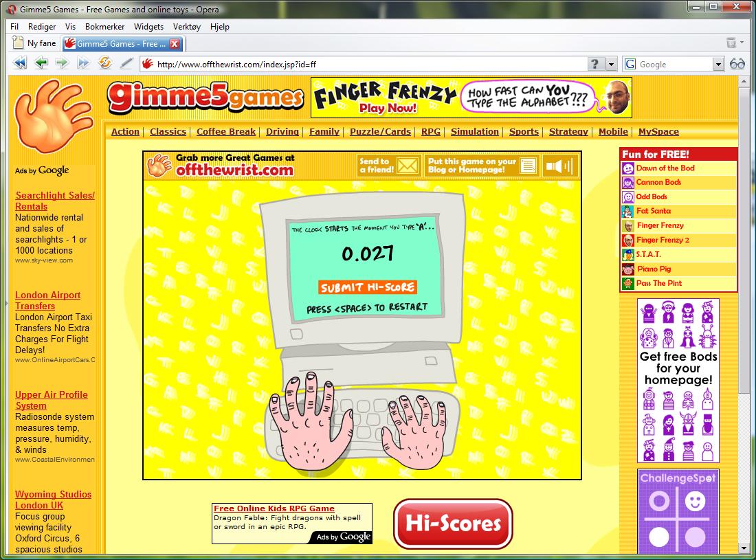Click the Pass The Pint icon
The image size is (756, 560).
tap(627, 284)
